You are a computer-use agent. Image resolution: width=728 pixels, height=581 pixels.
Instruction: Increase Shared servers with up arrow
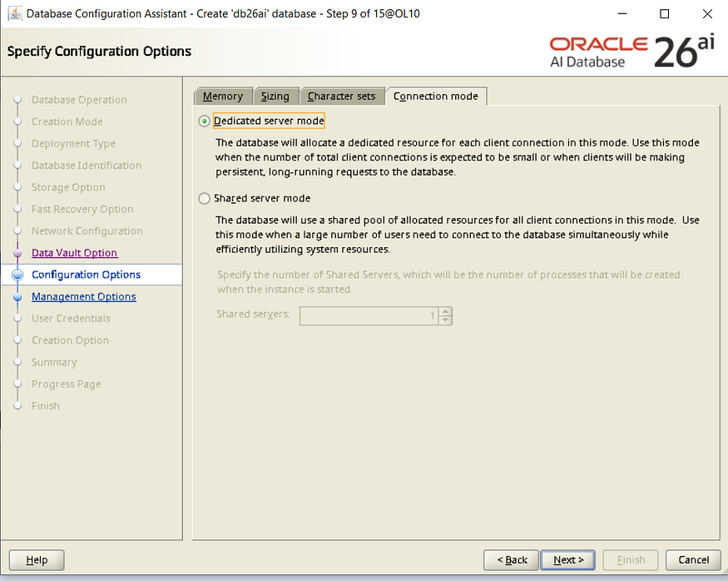click(x=445, y=311)
